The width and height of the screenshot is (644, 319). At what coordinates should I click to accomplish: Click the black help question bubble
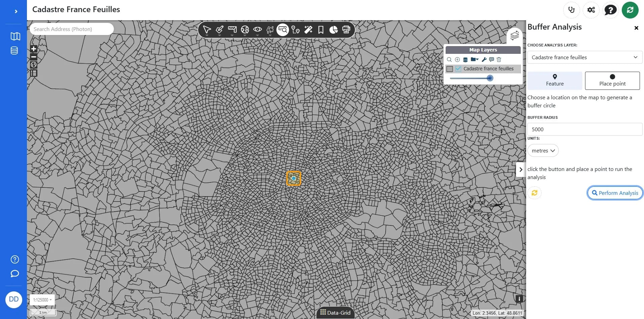pyautogui.click(x=610, y=10)
